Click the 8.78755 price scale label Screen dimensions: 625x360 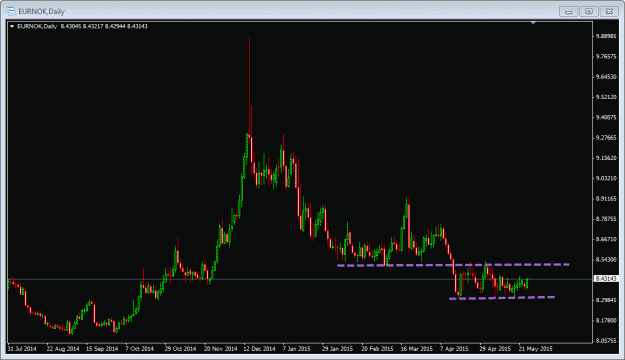606,219
